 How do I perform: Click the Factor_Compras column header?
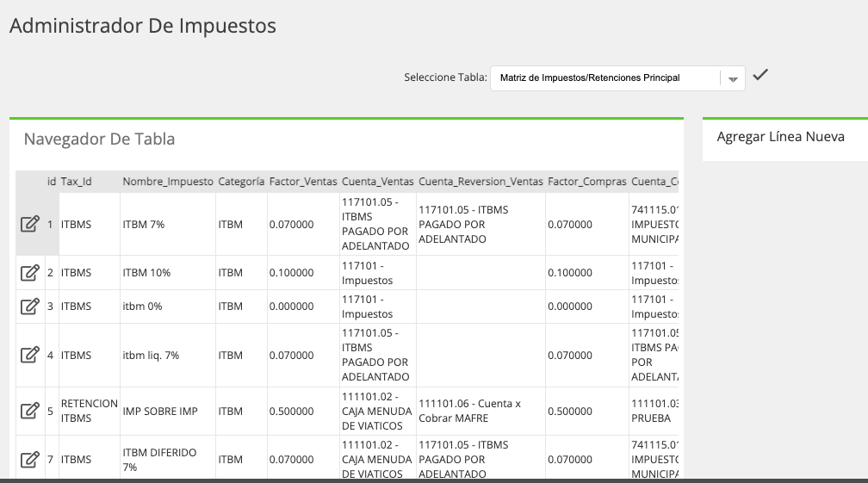pyautogui.click(x=586, y=182)
